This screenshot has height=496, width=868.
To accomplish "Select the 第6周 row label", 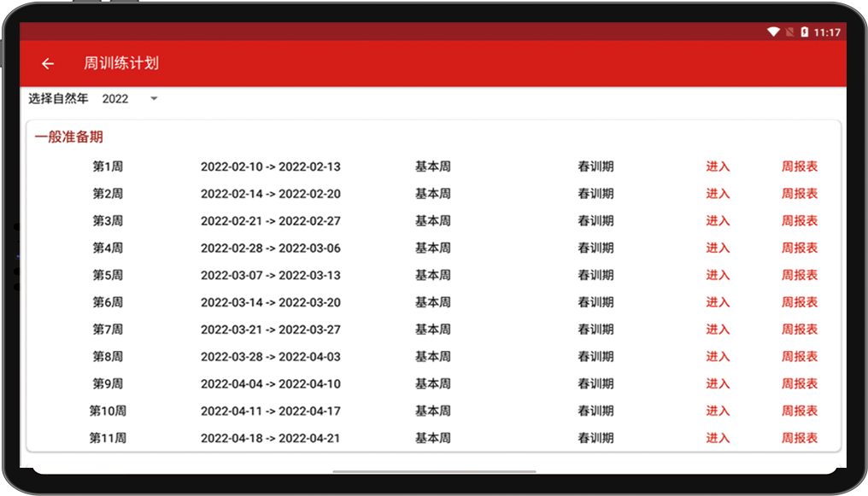I will click(108, 302).
